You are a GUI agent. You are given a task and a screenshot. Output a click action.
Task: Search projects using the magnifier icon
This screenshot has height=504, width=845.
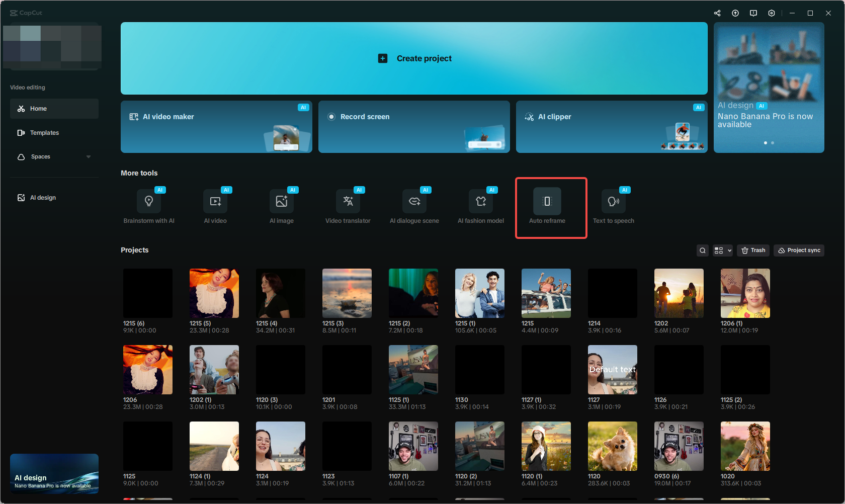tap(702, 250)
